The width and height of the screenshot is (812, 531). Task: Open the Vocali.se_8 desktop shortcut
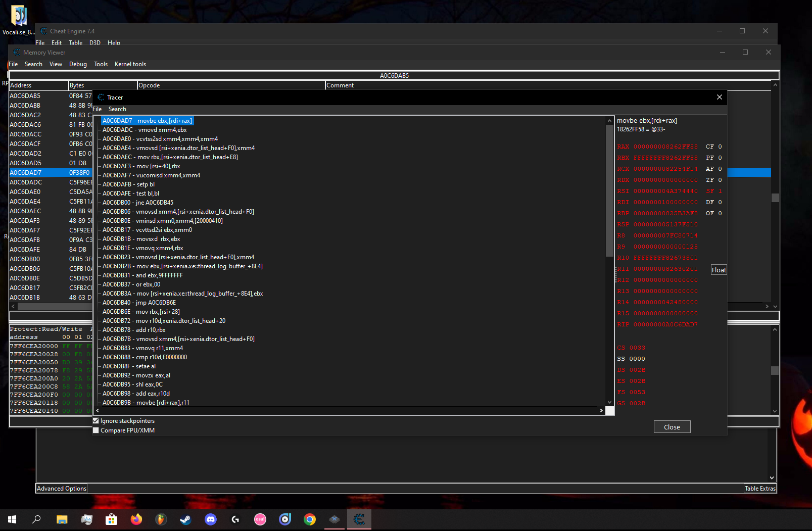(x=18, y=16)
